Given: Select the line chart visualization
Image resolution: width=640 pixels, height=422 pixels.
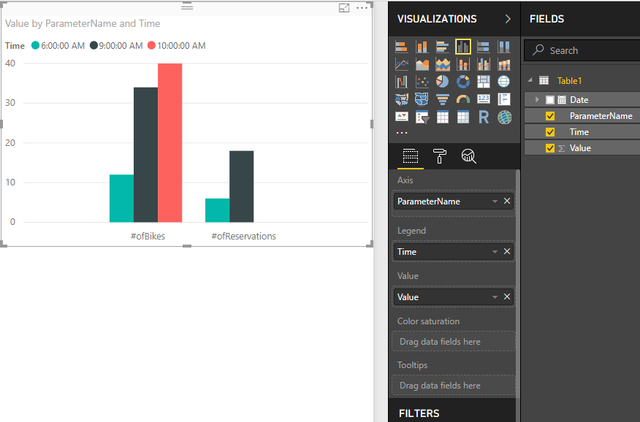Looking at the screenshot, I should tap(402, 64).
